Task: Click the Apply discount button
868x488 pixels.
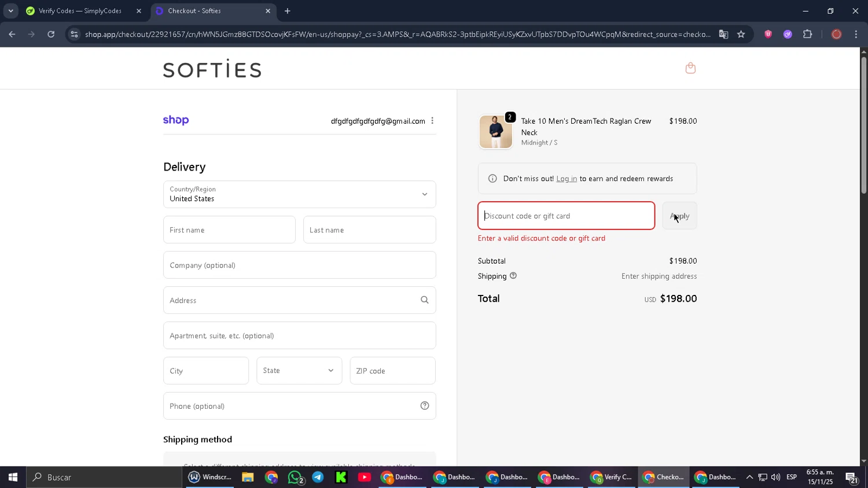Action: pos(680,216)
